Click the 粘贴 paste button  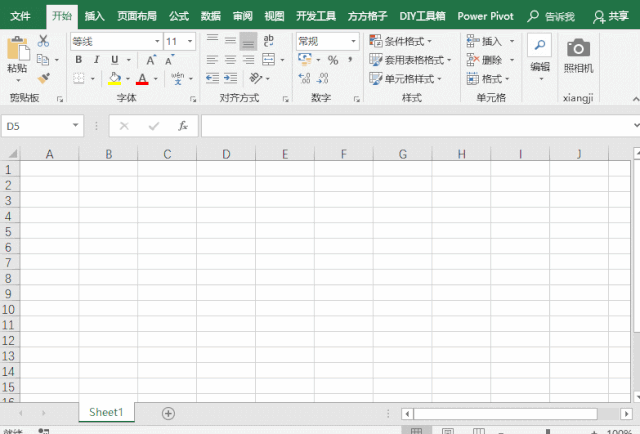point(17,56)
